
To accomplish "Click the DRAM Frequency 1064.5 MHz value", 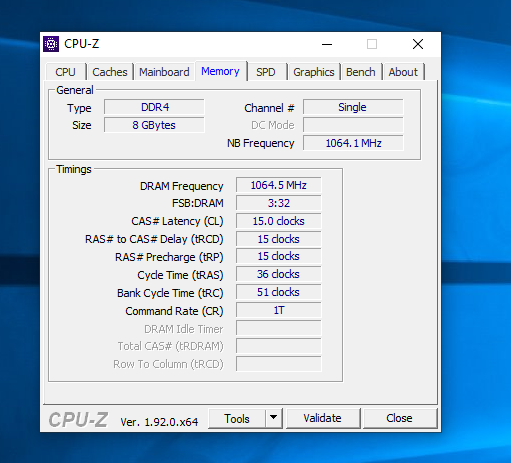I will click(279, 185).
